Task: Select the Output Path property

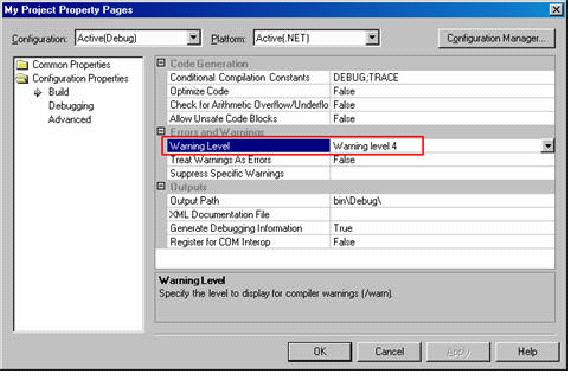Action: point(248,201)
